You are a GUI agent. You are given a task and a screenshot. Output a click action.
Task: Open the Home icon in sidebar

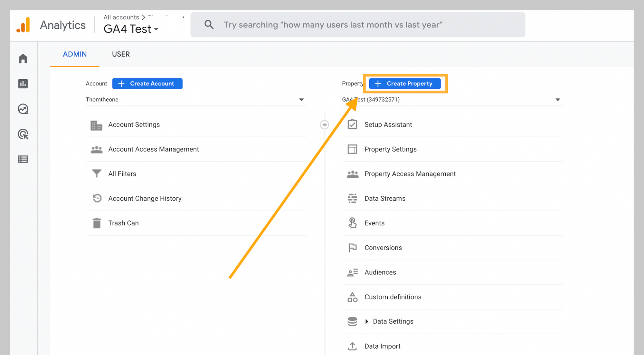(23, 59)
